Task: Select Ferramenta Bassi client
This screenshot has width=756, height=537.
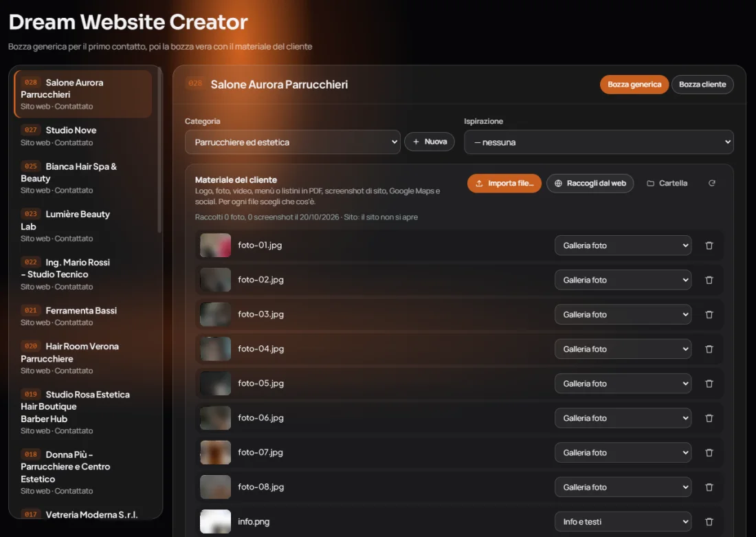Action: pyautogui.click(x=83, y=316)
